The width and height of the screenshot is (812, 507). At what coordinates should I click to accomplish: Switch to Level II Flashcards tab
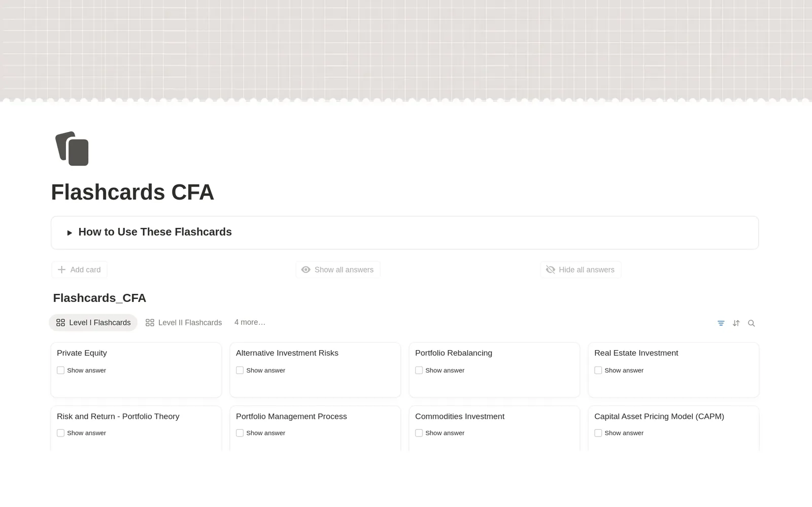coord(184,323)
